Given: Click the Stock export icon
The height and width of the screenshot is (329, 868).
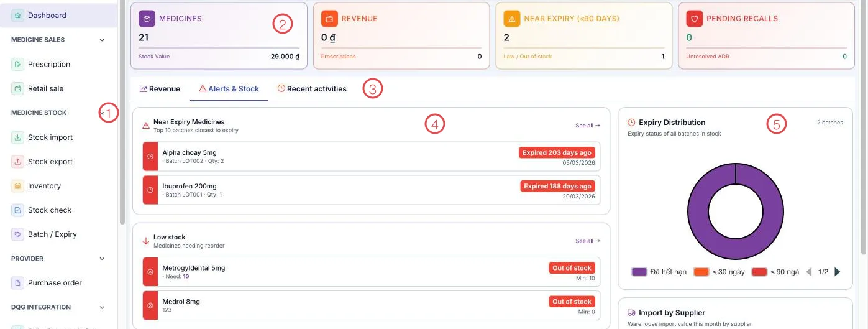Looking at the screenshot, I should 18,162.
